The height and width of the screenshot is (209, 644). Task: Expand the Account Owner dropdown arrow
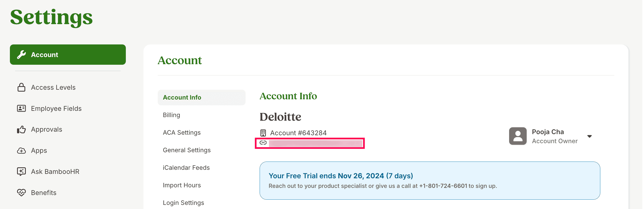589,136
